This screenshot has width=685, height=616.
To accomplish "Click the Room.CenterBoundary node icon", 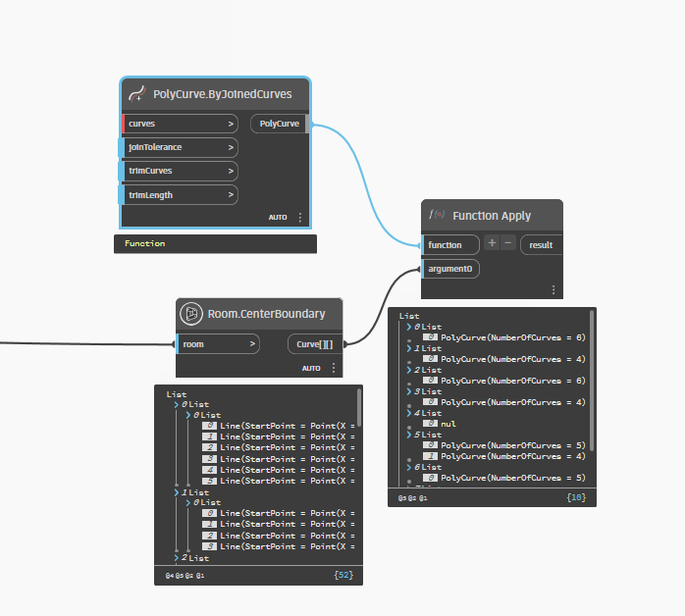I will tap(191, 314).
